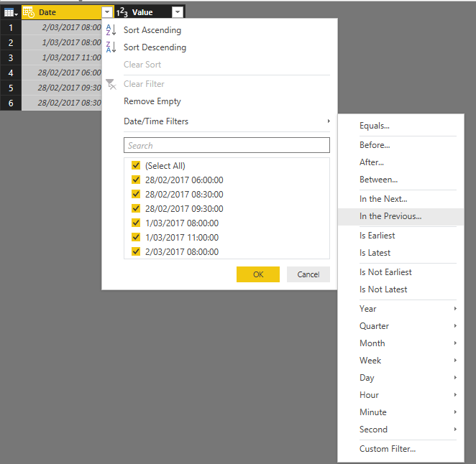Open the Value column filter dropdown arrow
The height and width of the screenshot is (464, 476).
tap(178, 12)
